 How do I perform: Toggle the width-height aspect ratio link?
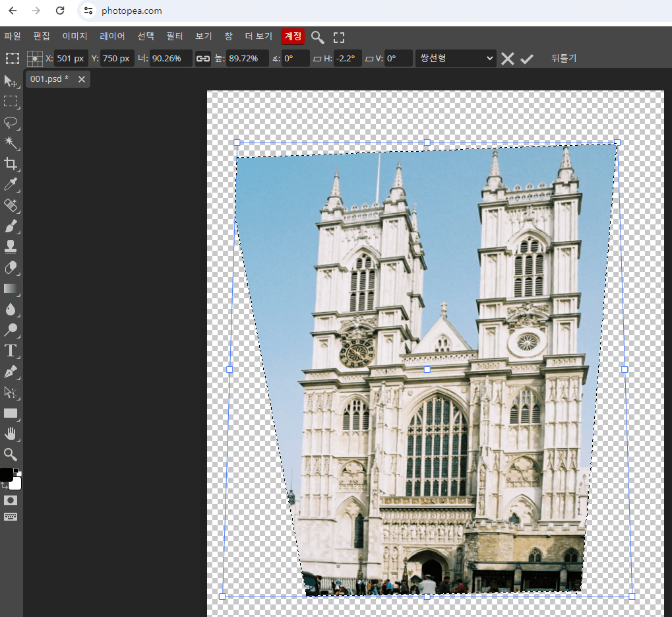point(202,58)
